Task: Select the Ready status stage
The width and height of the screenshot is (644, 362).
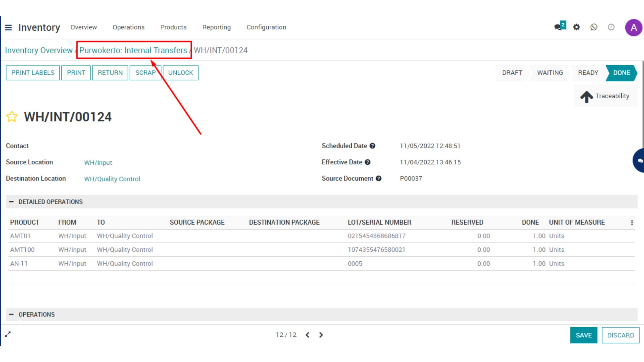Action: click(588, 73)
